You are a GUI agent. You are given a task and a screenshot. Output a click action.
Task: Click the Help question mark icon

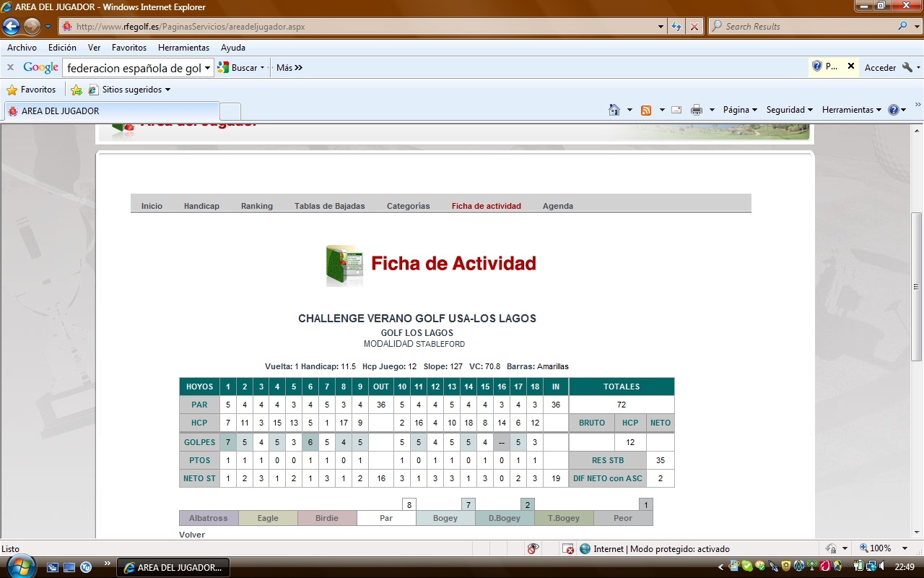click(894, 110)
